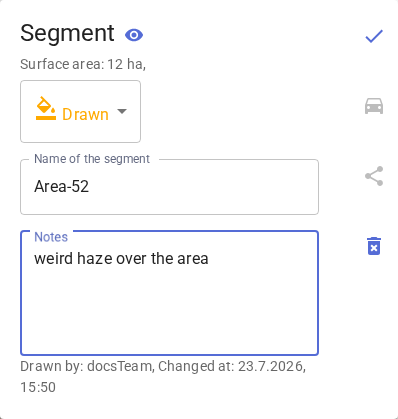Click the orange Drawn label
The height and width of the screenshot is (419, 398).
pyautogui.click(x=85, y=114)
